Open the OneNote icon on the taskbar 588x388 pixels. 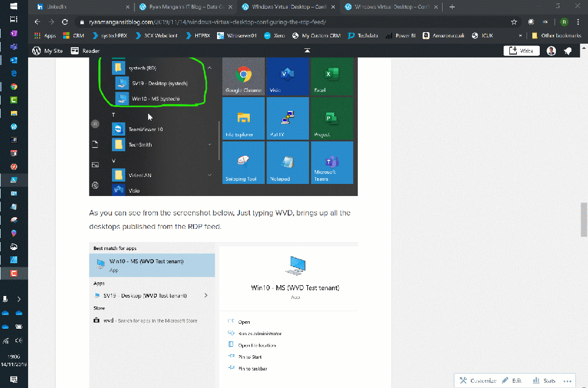pyautogui.click(x=14, y=33)
